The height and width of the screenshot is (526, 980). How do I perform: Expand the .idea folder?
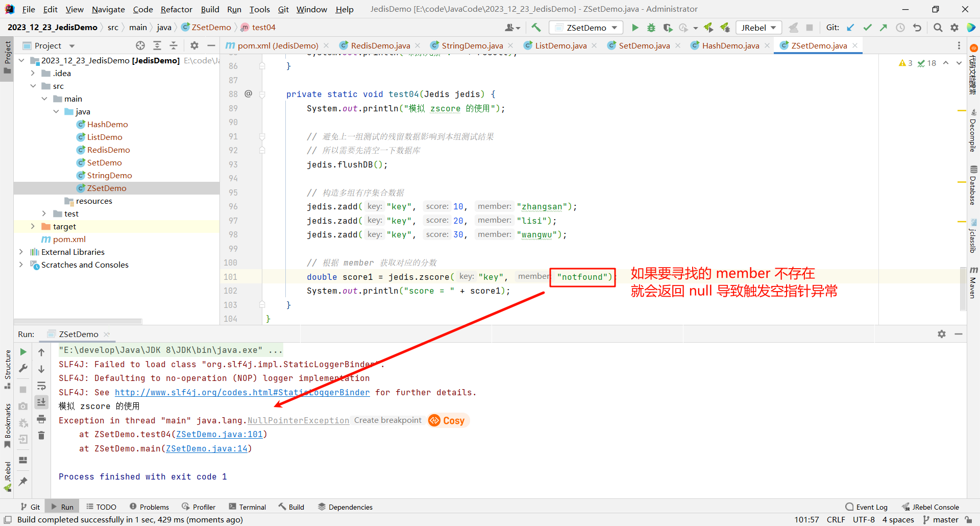33,73
